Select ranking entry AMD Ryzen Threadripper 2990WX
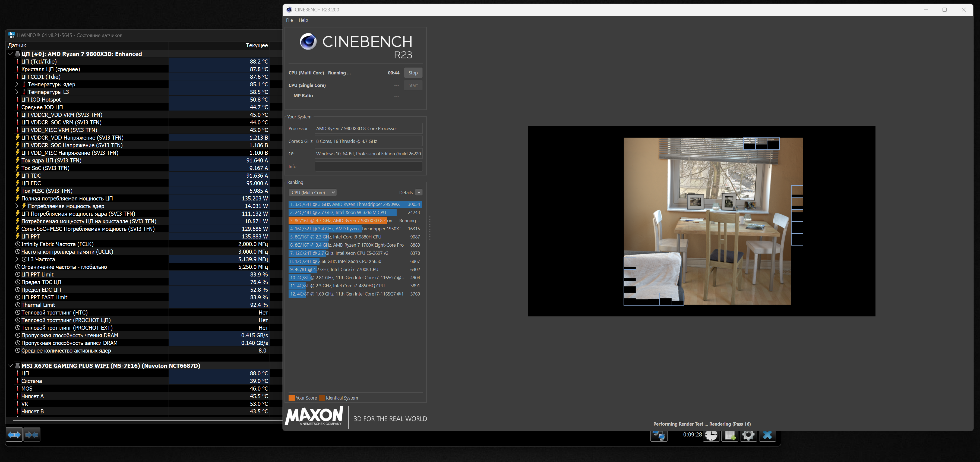 (x=355, y=204)
